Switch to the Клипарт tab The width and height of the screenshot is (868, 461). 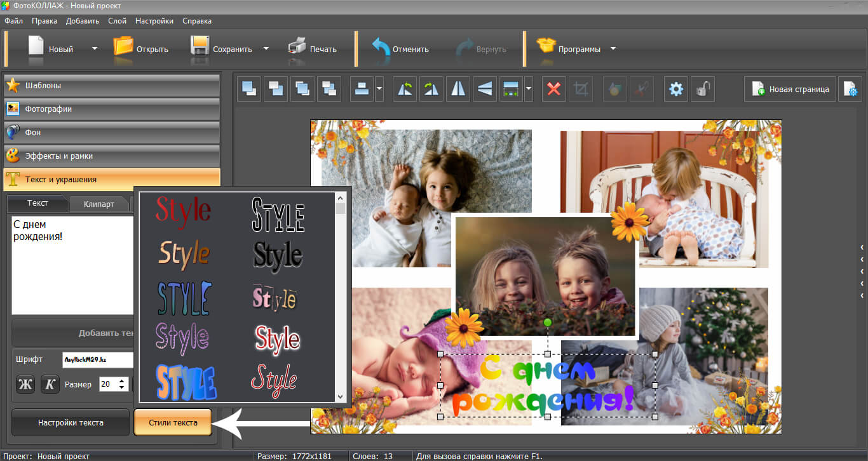pos(99,204)
